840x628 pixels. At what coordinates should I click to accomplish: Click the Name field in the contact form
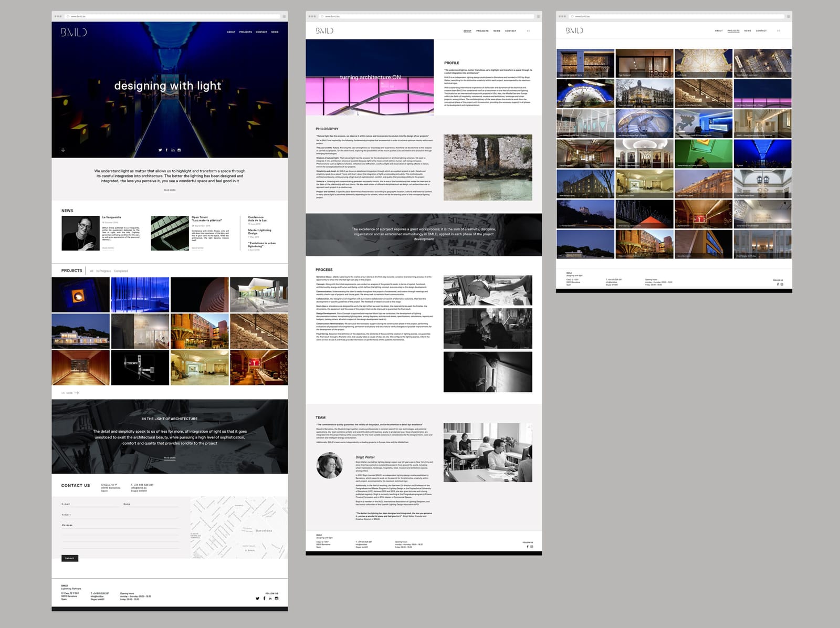pos(151,504)
